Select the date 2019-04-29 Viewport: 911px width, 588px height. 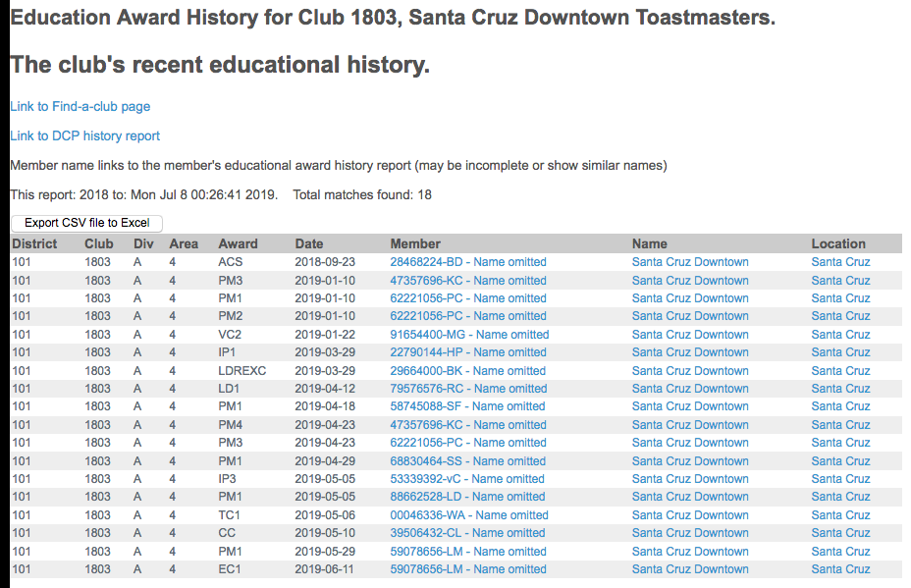click(325, 461)
